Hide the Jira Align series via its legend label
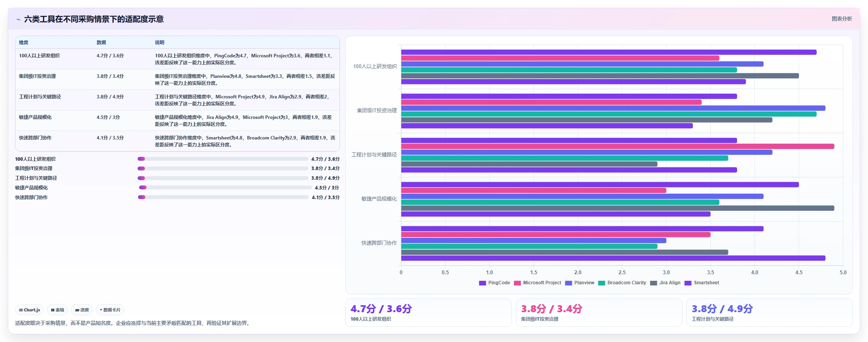This screenshot has width=868, height=342. (x=670, y=283)
